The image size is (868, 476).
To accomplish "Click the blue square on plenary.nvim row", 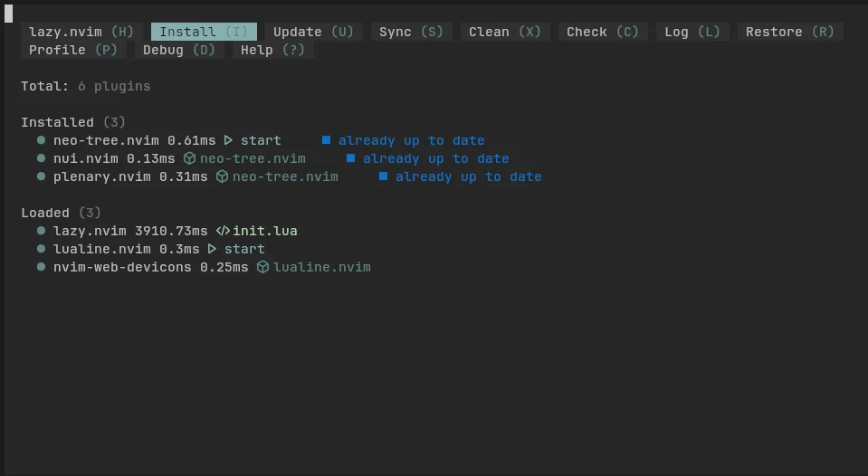I will [383, 176].
